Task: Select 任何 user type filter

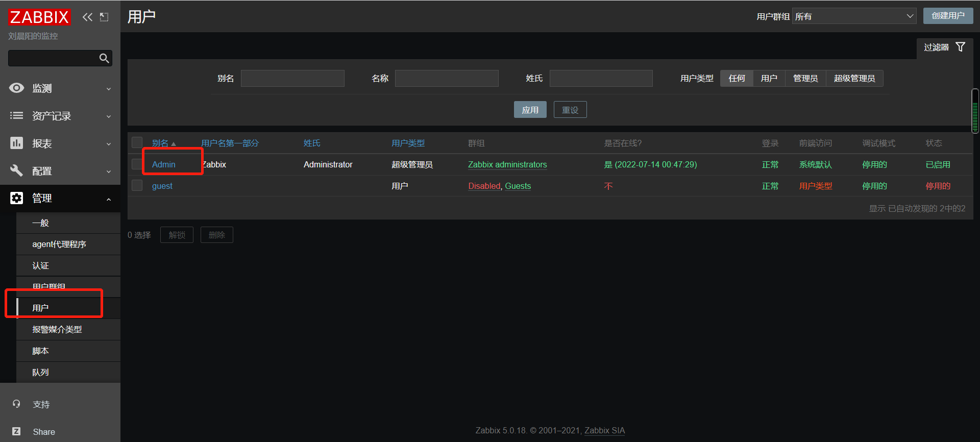Action: point(737,78)
